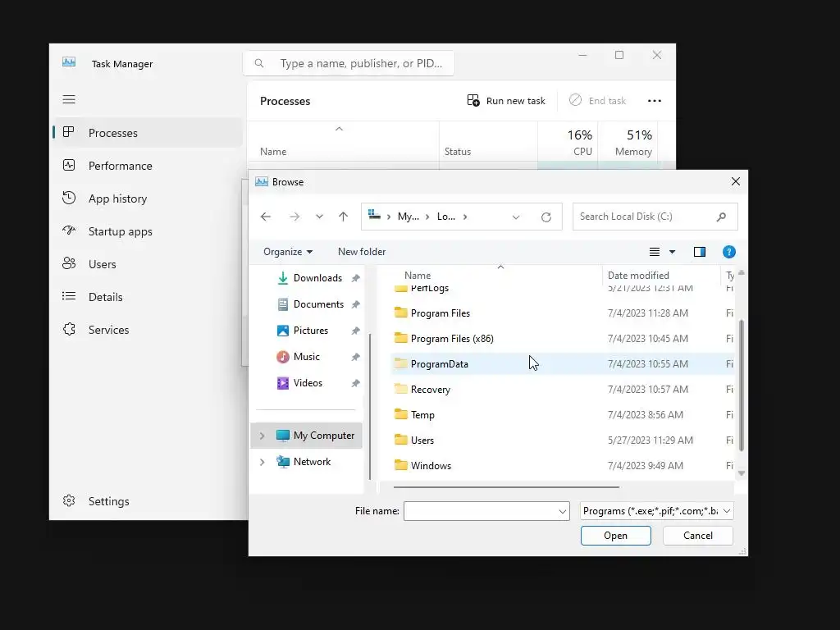Image resolution: width=840 pixels, height=630 pixels.
Task: Click the Open button
Action: click(615, 536)
